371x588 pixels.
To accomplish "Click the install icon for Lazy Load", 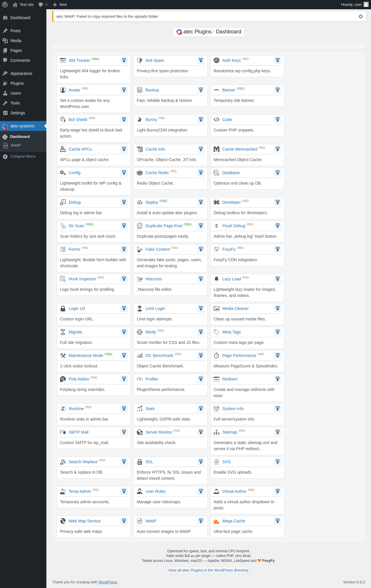I will click(278, 279).
